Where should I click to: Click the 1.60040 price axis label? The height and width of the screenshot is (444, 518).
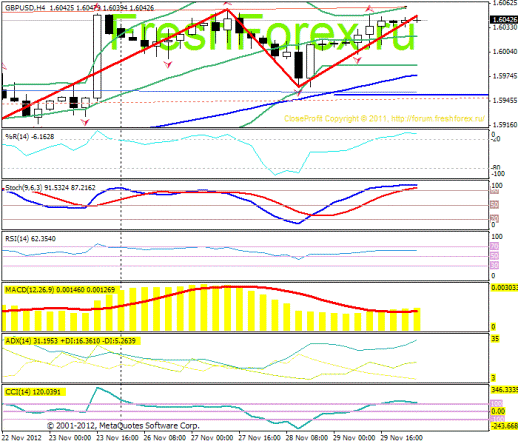(505, 52)
